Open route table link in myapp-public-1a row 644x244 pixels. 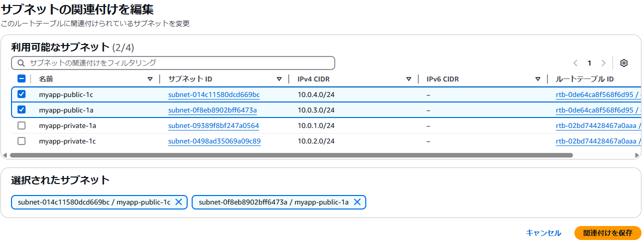[598, 110]
